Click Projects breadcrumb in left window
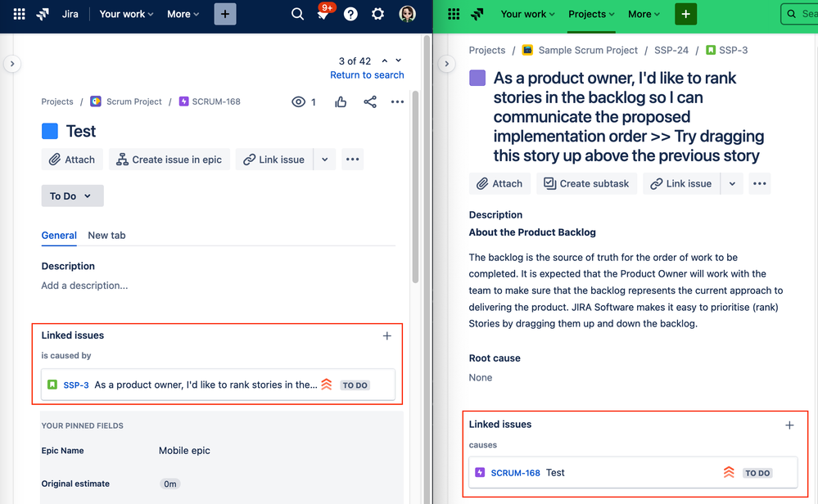 coord(57,101)
